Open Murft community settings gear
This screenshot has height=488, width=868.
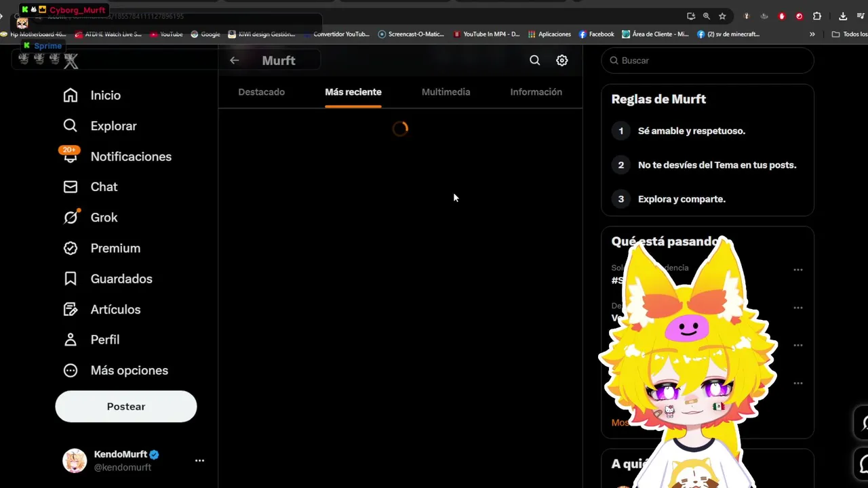click(x=562, y=60)
